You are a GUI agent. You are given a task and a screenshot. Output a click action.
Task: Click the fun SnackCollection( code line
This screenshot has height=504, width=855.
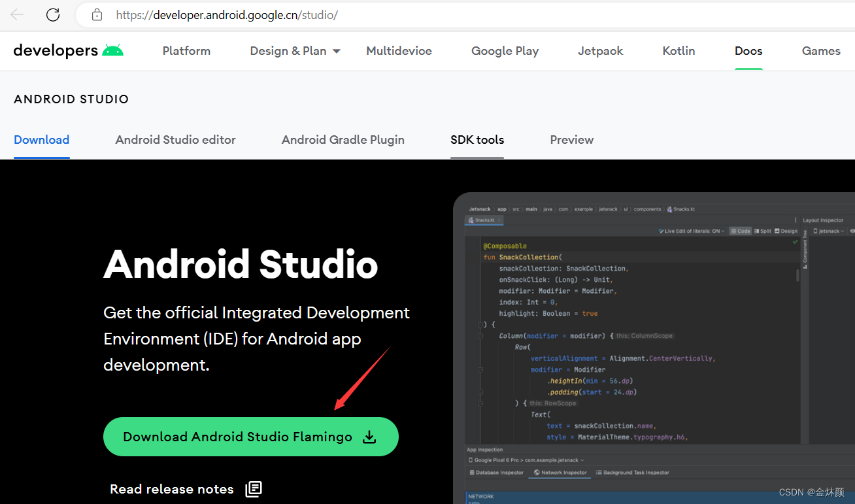tap(522, 258)
